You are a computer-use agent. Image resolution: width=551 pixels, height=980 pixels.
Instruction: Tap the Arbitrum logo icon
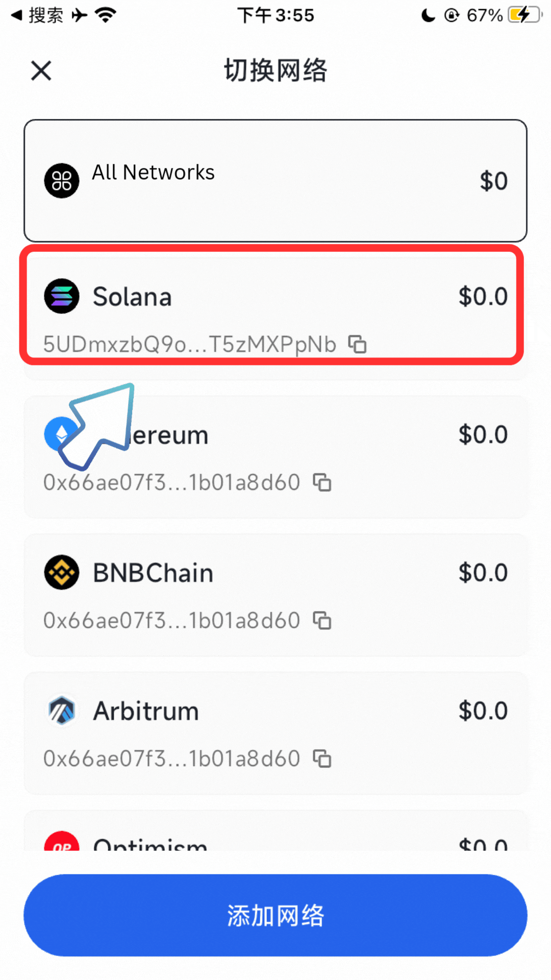point(62,710)
